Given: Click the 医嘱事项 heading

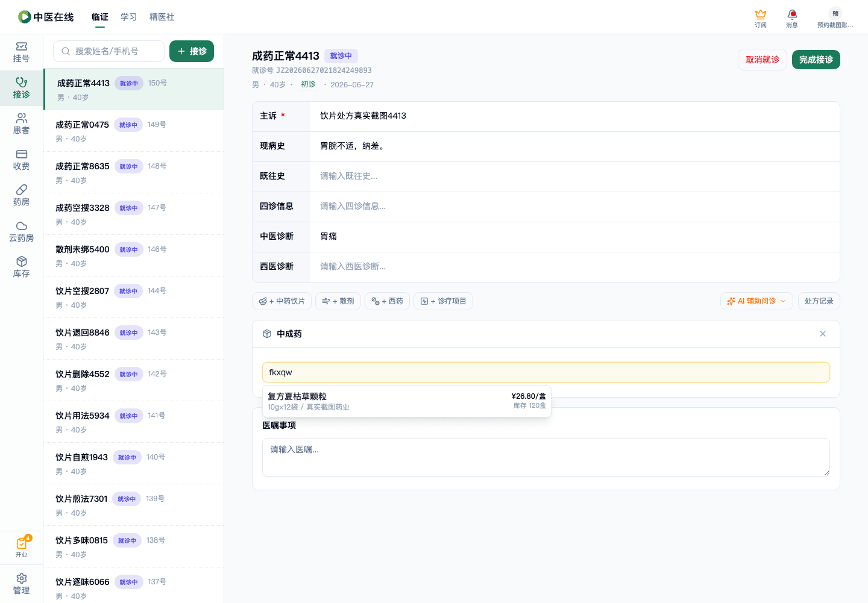Looking at the screenshot, I should (279, 425).
